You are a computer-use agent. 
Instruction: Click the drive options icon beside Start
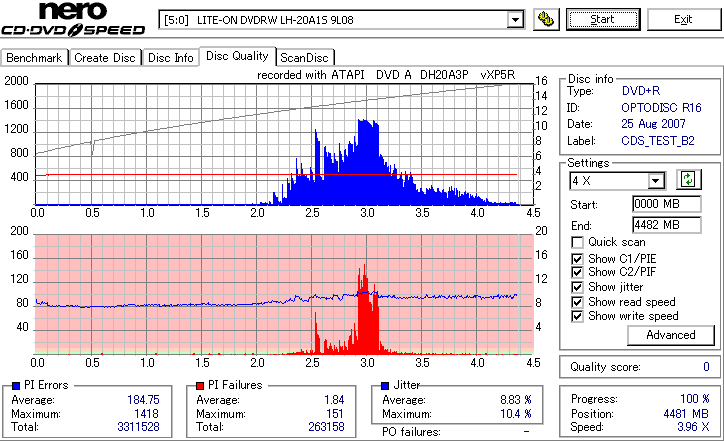pos(546,19)
